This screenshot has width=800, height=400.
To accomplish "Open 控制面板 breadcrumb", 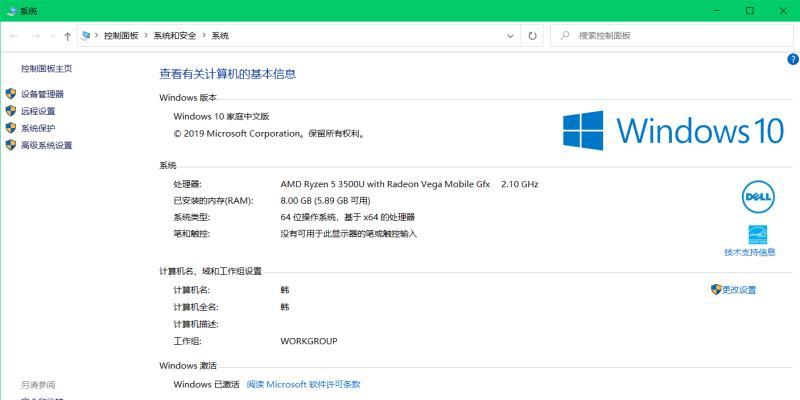I will pyautogui.click(x=121, y=36).
